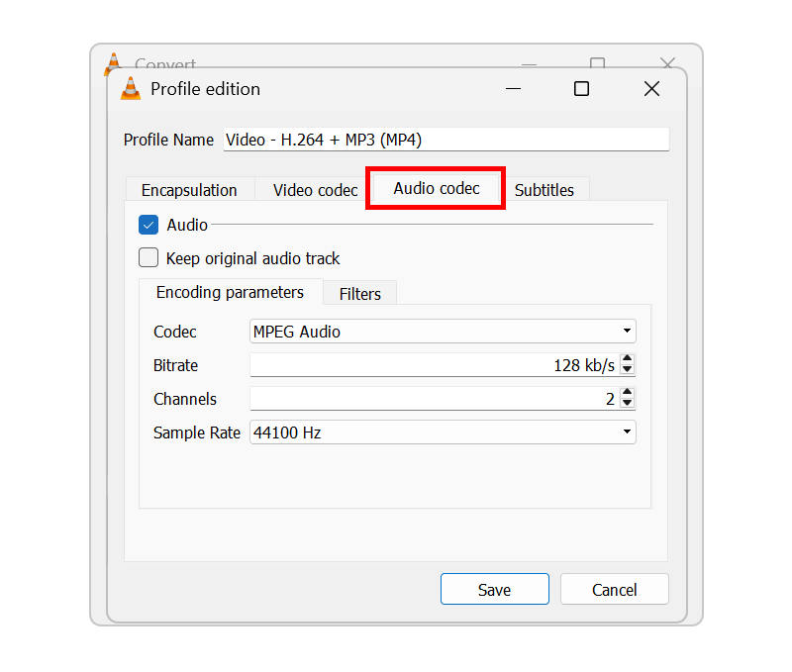Image resolution: width=792 pixels, height=672 pixels.
Task: Cancel profile editing
Action: (x=614, y=589)
